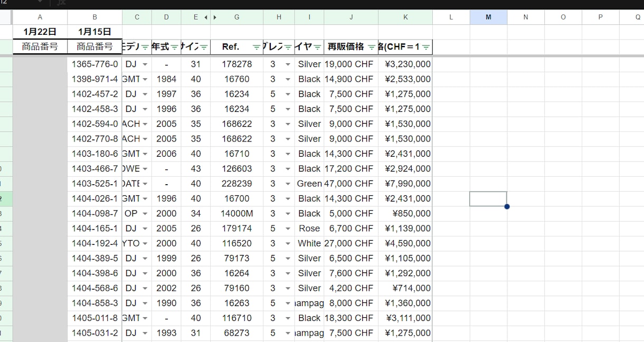Open the filter icon in column E header
644x342 pixels.
[x=204, y=47]
